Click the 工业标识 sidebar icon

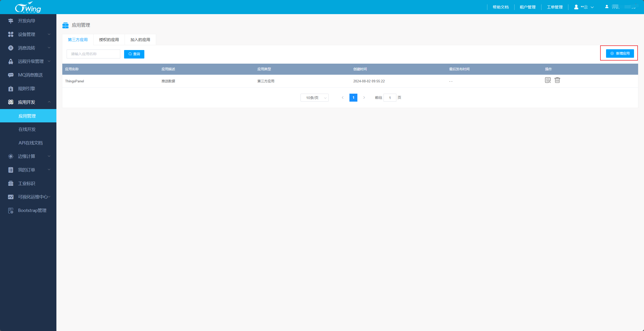click(x=11, y=183)
